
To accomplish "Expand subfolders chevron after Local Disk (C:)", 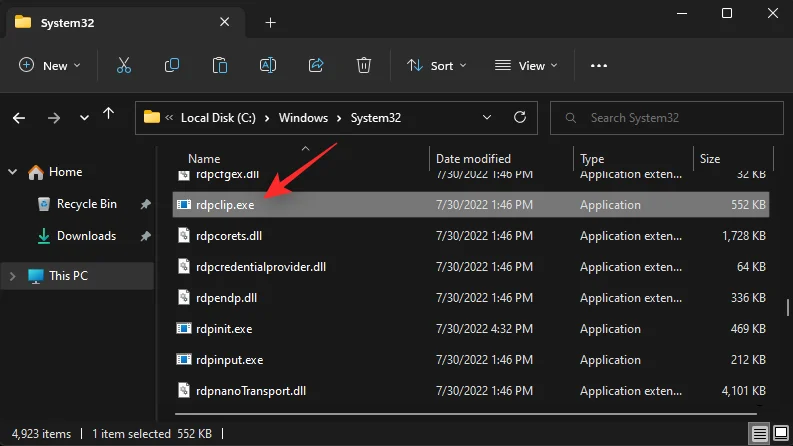I will [267, 118].
